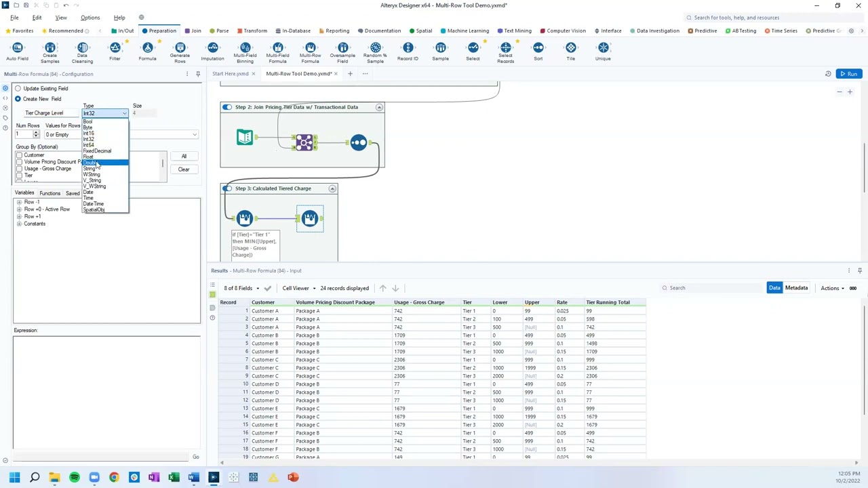The height and width of the screenshot is (488, 868).
Task: Open the results Actions dropdown
Action: [832, 288]
